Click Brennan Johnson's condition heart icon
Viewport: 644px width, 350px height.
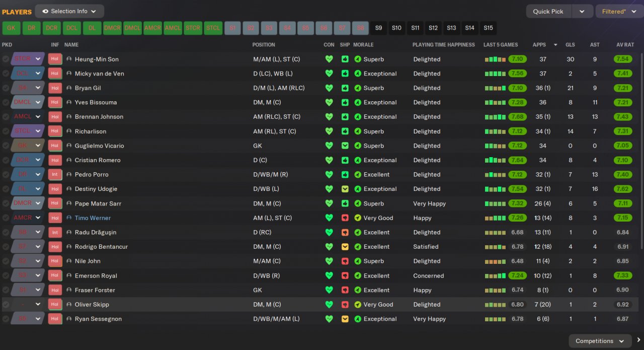(329, 117)
